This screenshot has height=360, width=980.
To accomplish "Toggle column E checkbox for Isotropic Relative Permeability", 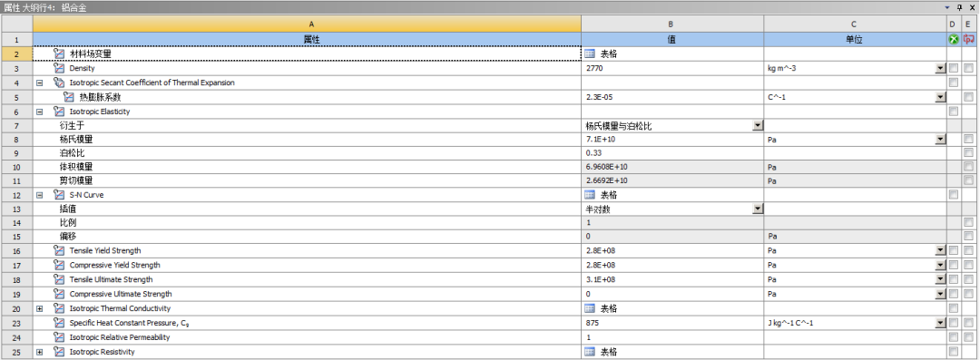I will coord(969,336).
